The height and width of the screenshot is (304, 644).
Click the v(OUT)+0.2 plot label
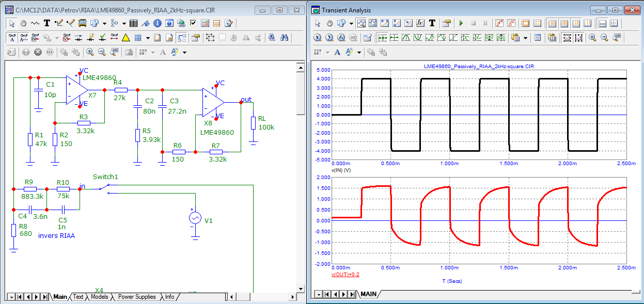345,275
